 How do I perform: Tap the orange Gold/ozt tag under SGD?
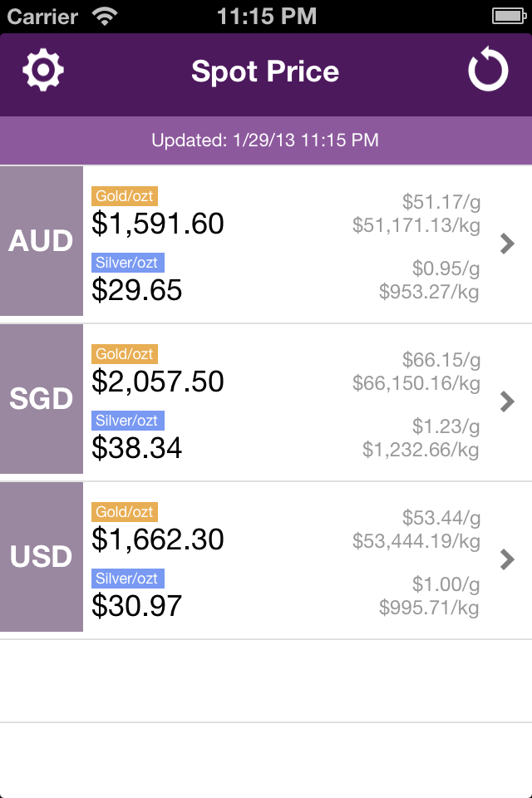pyautogui.click(x=125, y=354)
